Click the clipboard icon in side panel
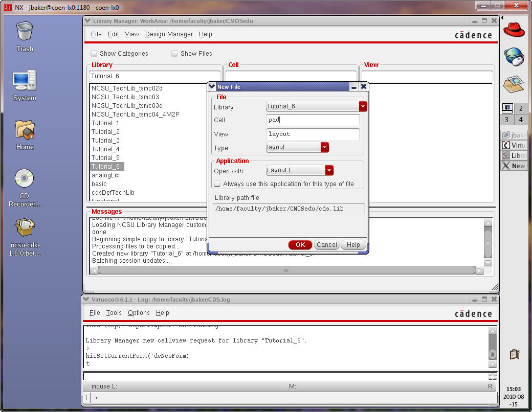The height and width of the screenshot is (412, 532). click(x=515, y=354)
